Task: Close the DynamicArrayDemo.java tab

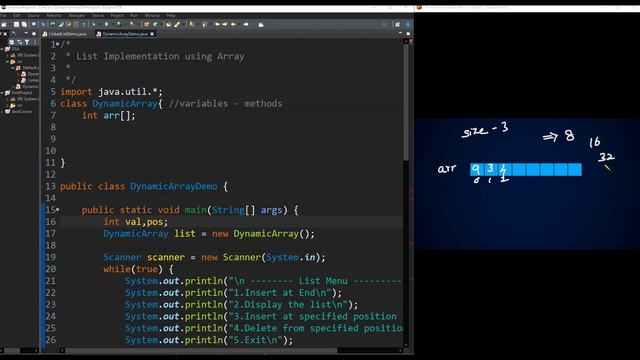Action: pyautogui.click(x=152, y=34)
